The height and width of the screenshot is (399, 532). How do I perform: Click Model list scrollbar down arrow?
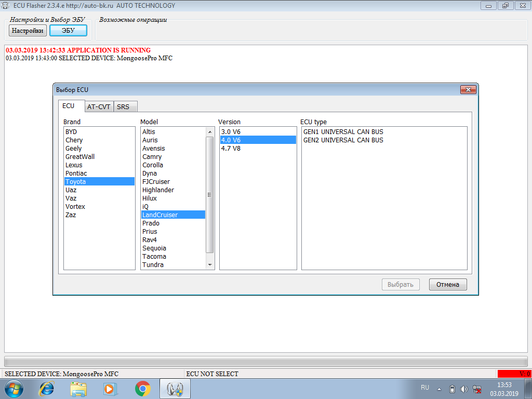tap(210, 264)
